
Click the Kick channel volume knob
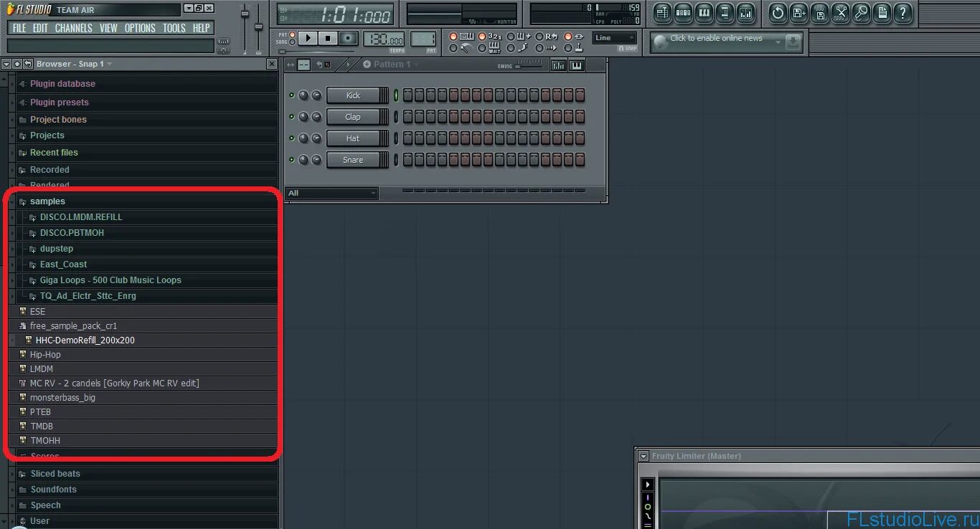tap(316, 95)
